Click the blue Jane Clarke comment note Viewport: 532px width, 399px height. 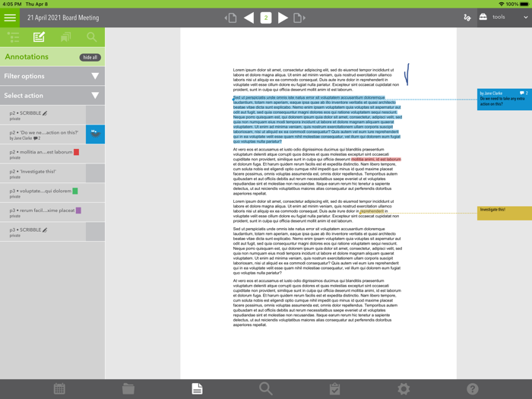[x=504, y=99]
